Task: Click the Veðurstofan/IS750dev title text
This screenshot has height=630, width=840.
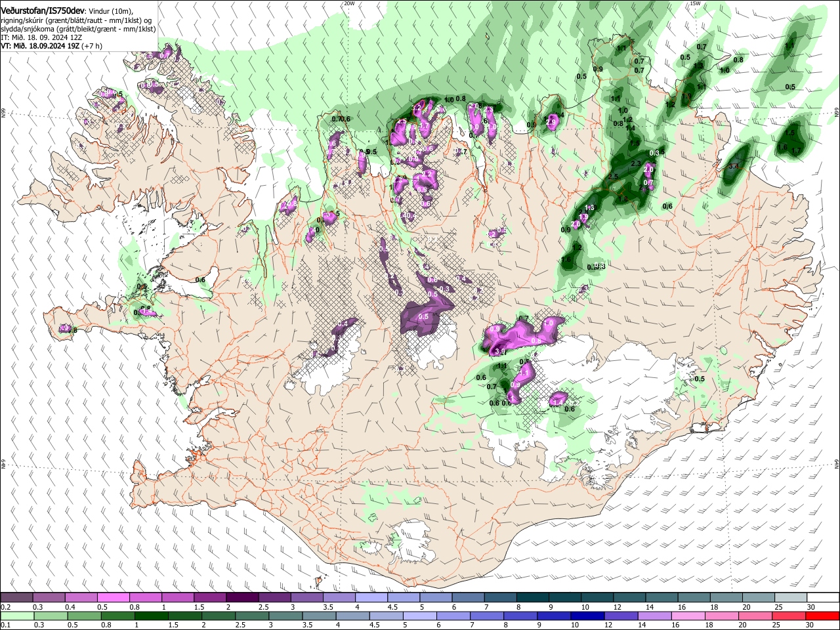Action: click(x=42, y=10)
